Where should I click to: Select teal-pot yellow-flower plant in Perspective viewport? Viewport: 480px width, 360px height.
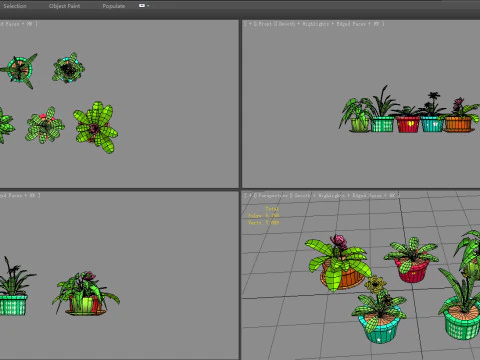click(380, 310)
